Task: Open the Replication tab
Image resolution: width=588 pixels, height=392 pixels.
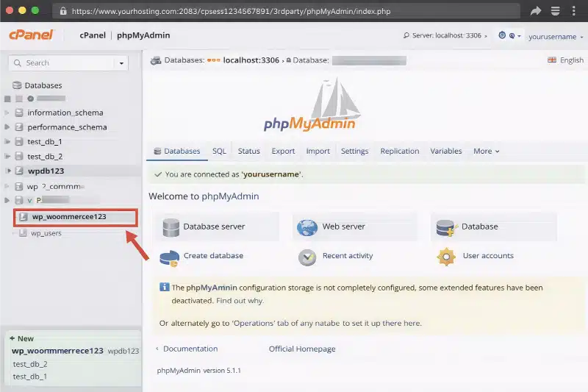Action: pyautogui.click(x=400, y=152)
